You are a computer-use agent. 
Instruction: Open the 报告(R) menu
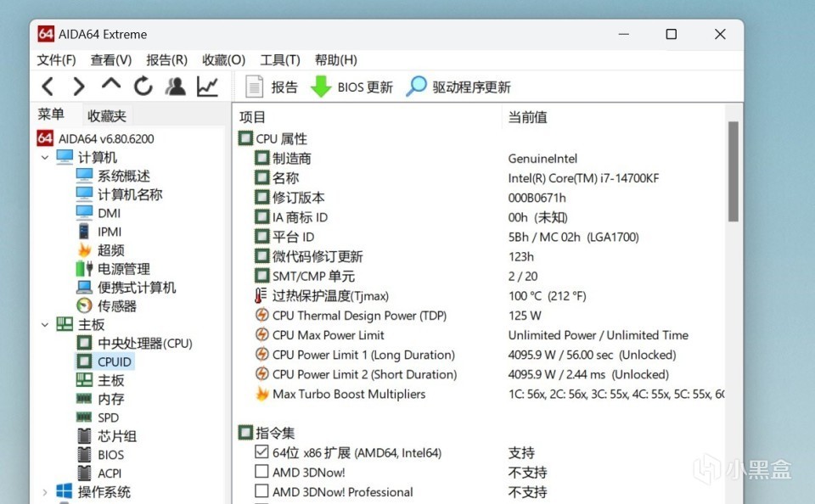coord(166,60)
